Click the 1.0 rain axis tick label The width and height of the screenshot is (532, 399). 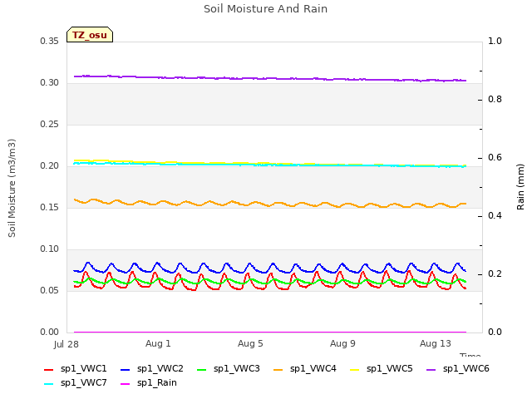coord(495,42)
